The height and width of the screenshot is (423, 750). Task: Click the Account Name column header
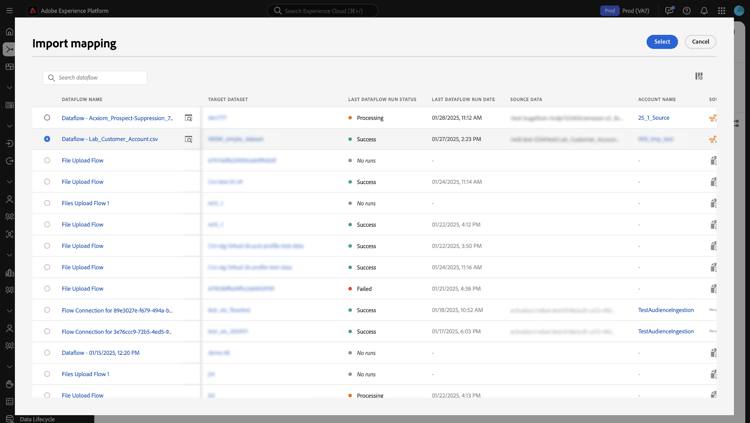[657, 100]
